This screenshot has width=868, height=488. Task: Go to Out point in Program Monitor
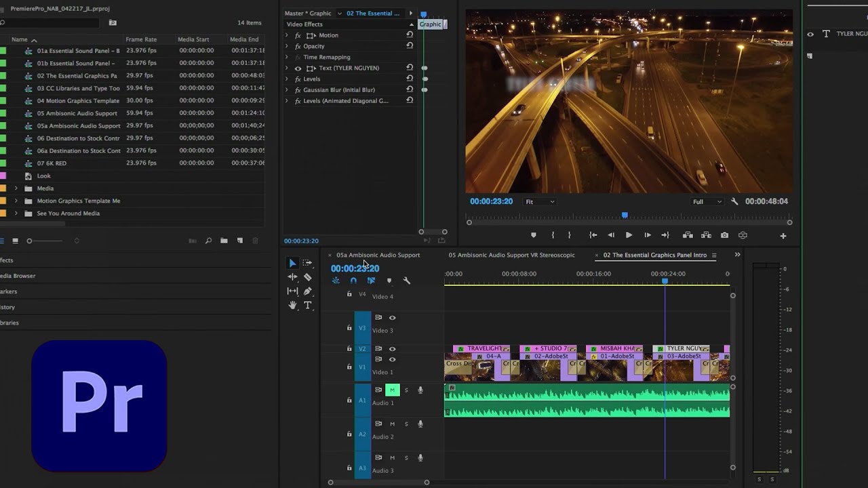point(665,235)
